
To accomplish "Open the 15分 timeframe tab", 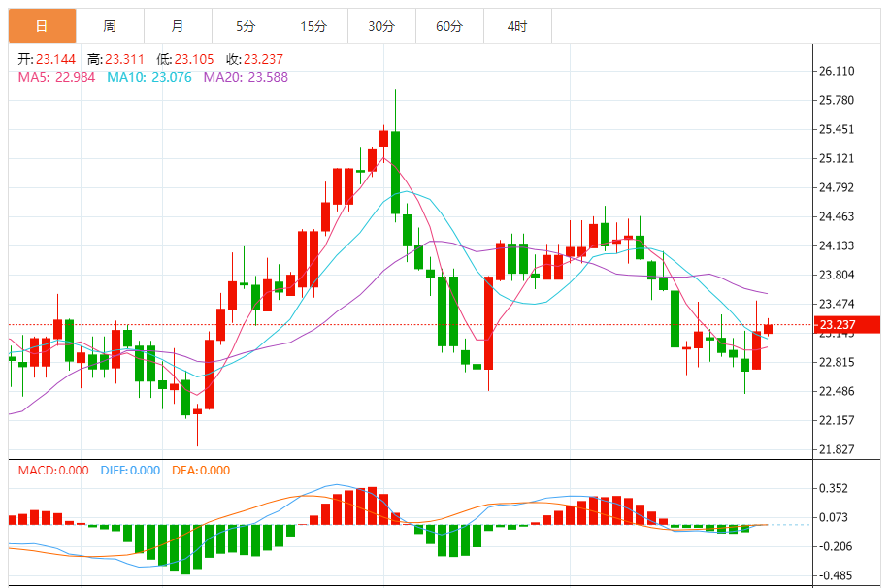I will (x=313, y=26).
